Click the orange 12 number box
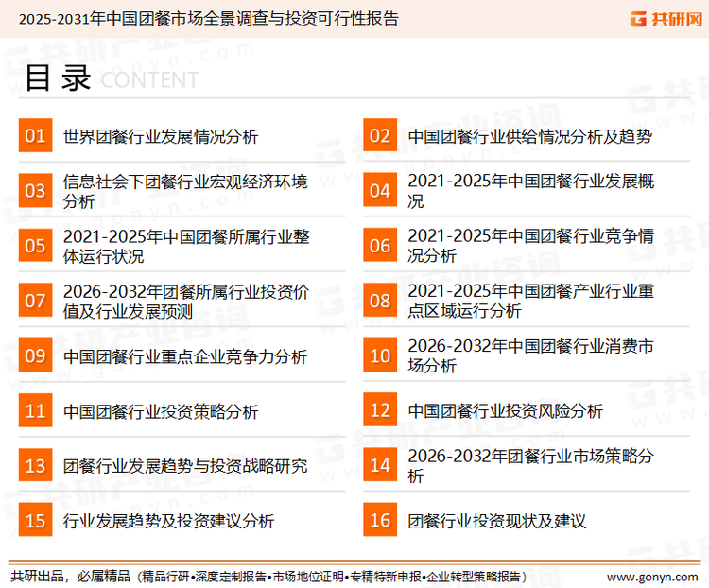709x588 pixels. [380, 409]
